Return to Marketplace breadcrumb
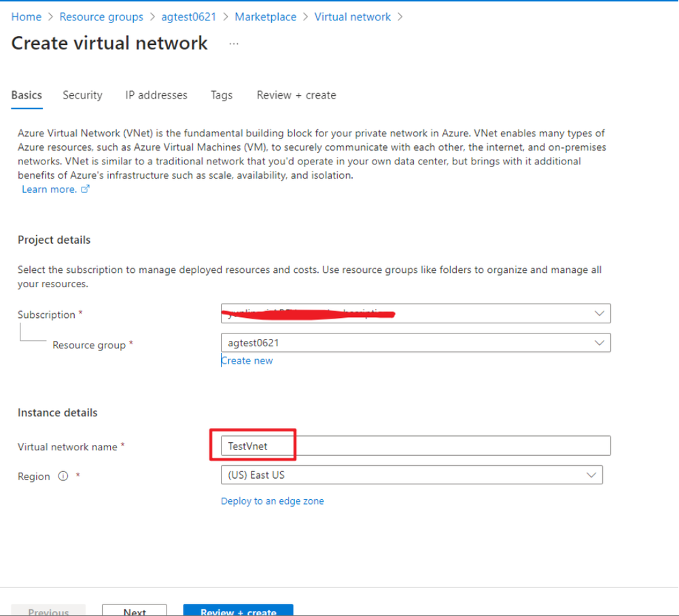This screenshot has width=679, height=616. tap(266, 17)
